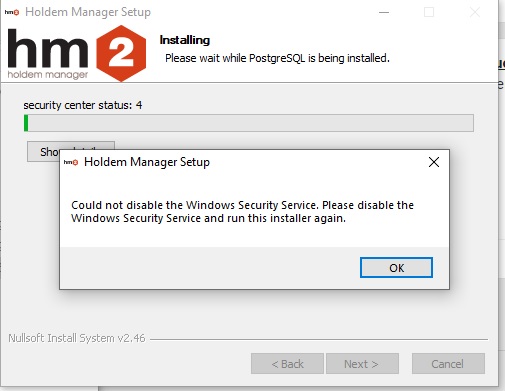Viewport: 505px width, 391px height.
Task: Click the < Back button
Action: click(x=287, y=364)
